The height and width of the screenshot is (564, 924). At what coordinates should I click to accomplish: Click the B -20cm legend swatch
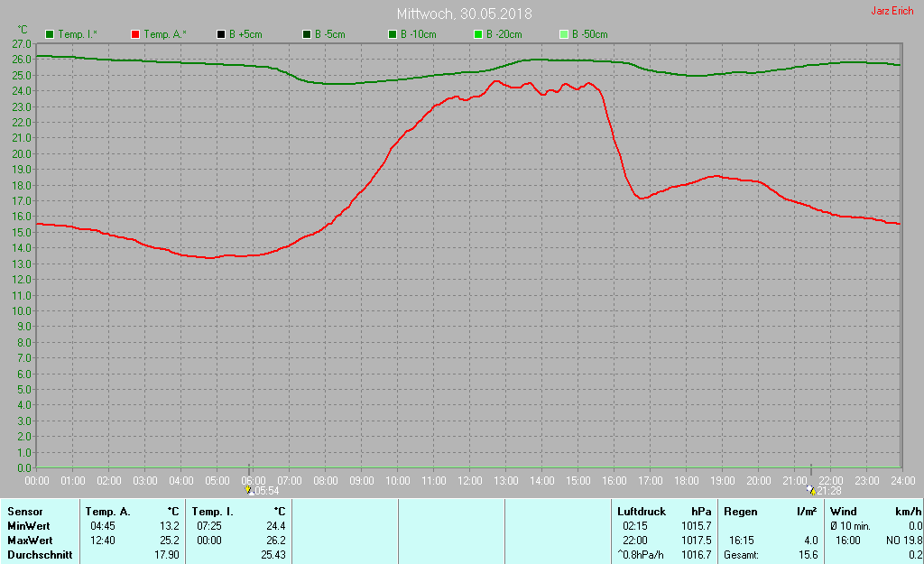point(479,34)
